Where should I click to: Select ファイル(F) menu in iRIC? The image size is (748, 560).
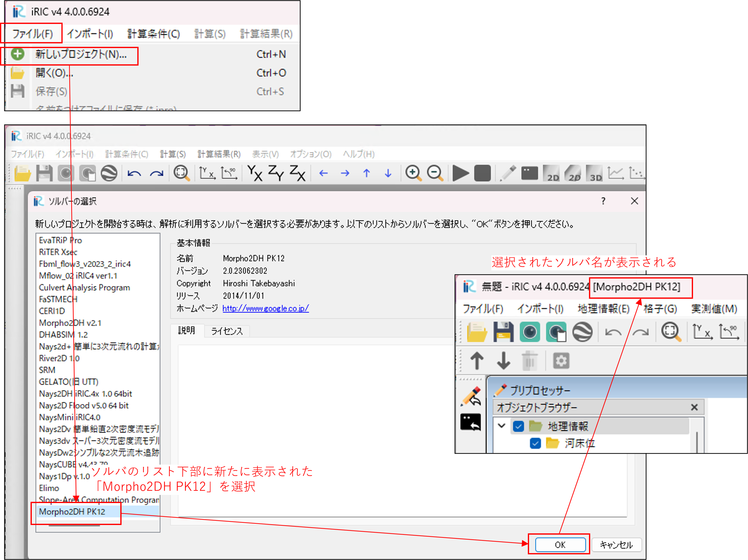coord(31,33)
